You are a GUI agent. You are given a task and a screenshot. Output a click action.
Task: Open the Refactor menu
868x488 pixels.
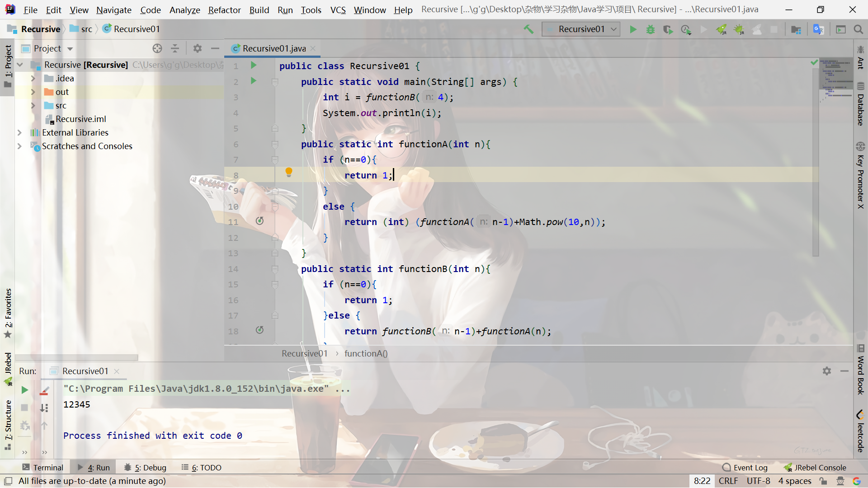224,10
